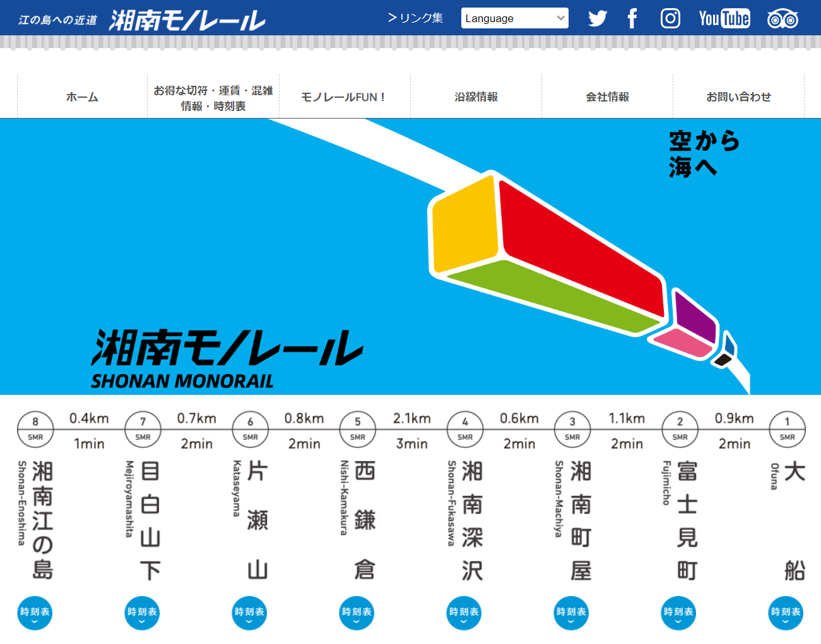This screenshot has height=644, width=821.
Task: Select station 3 SMR circle icon
Action: (x=572, y=430)
